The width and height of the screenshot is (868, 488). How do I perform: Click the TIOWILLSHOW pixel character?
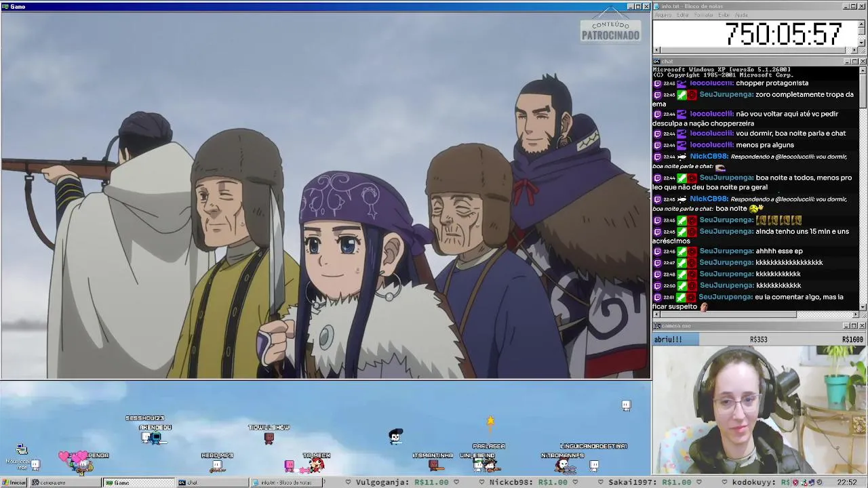point(269,439)
